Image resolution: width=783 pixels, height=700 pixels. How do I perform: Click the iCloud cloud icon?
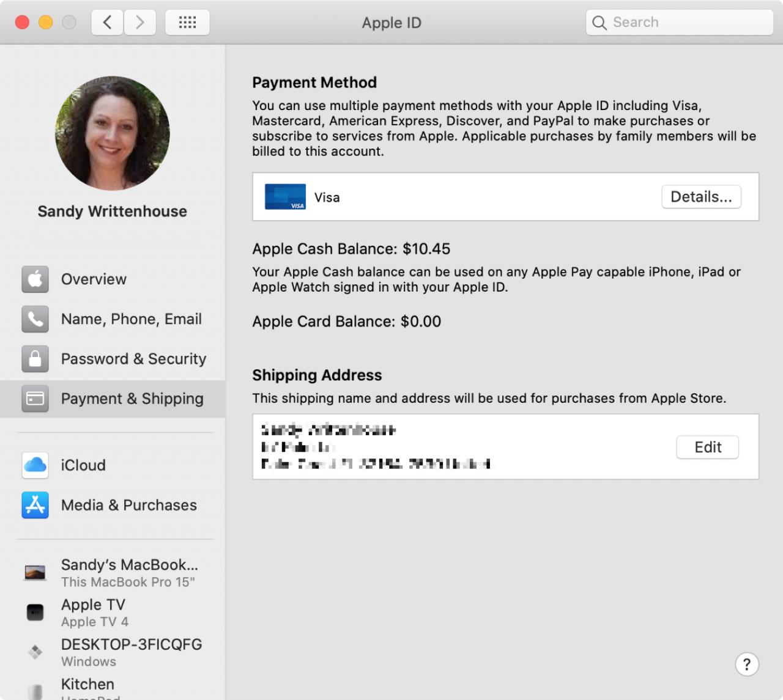tap(35, 465)
